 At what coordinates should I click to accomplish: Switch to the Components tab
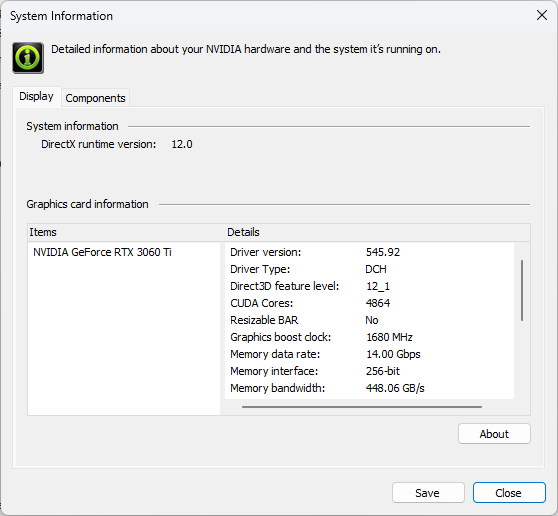pos(95,98)
